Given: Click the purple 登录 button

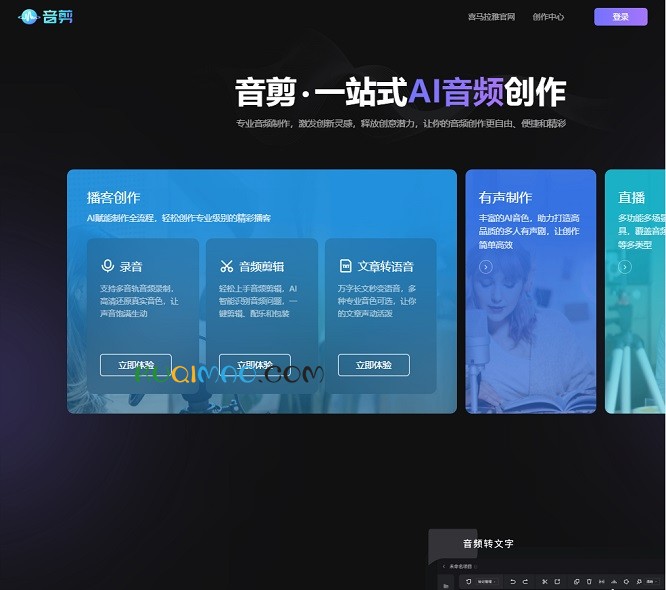Looking at the screenshot, I should point(621,17).
